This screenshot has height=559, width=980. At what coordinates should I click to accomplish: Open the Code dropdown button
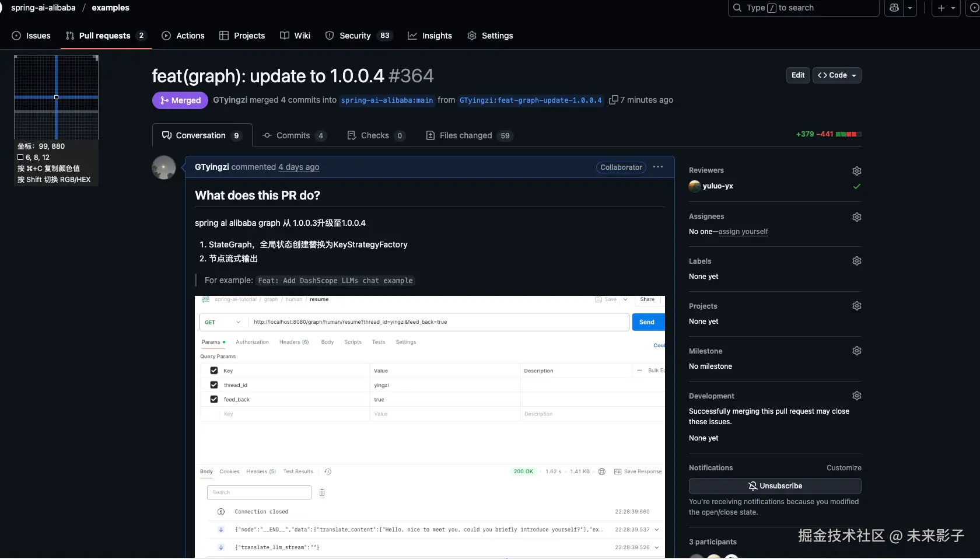837,75
